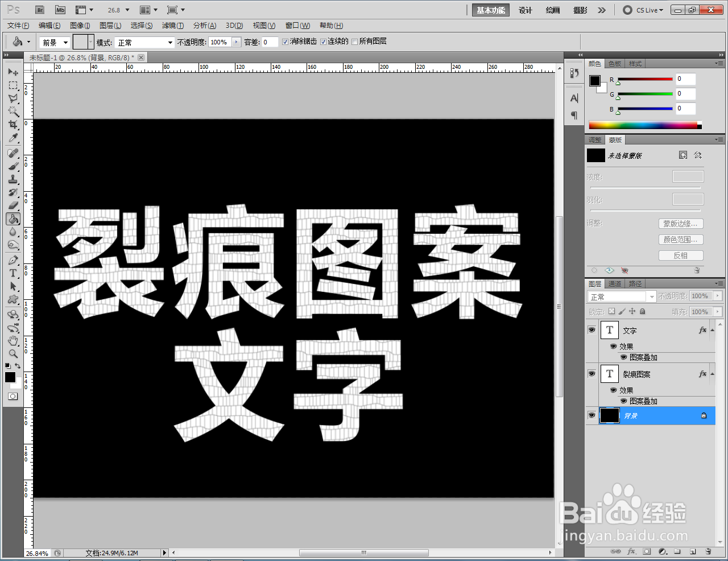The image size is (728, 561).
Task: Disable the 连续的 checkbox
Action: [324, 42]
